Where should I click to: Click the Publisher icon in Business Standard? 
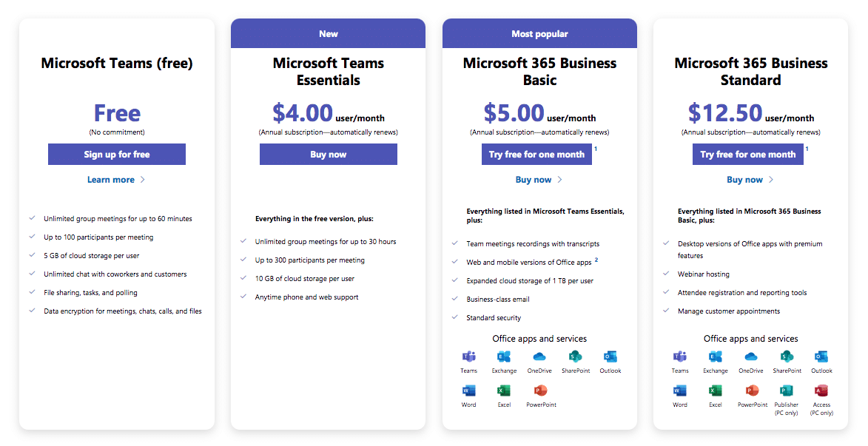click(786, 391)
